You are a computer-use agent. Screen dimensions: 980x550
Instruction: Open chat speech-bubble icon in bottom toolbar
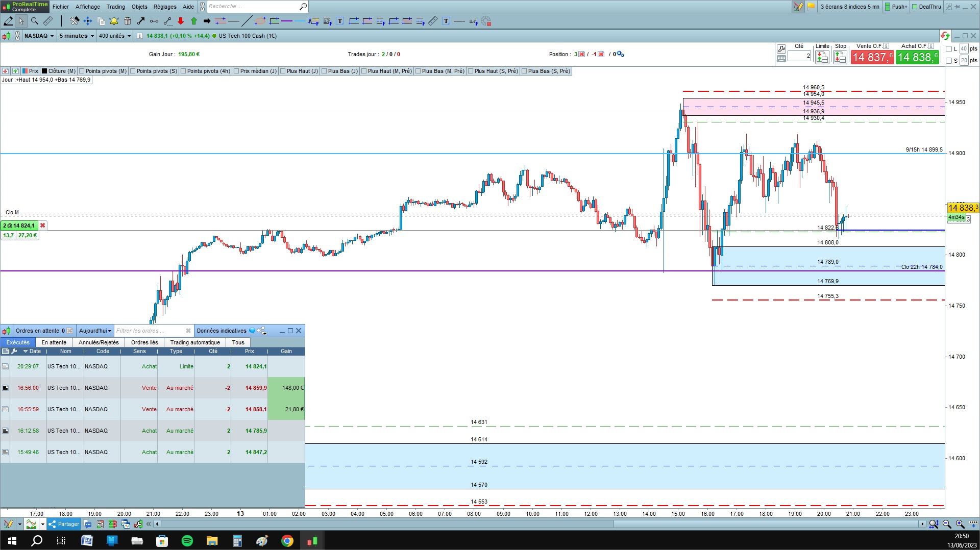[87, 524]
